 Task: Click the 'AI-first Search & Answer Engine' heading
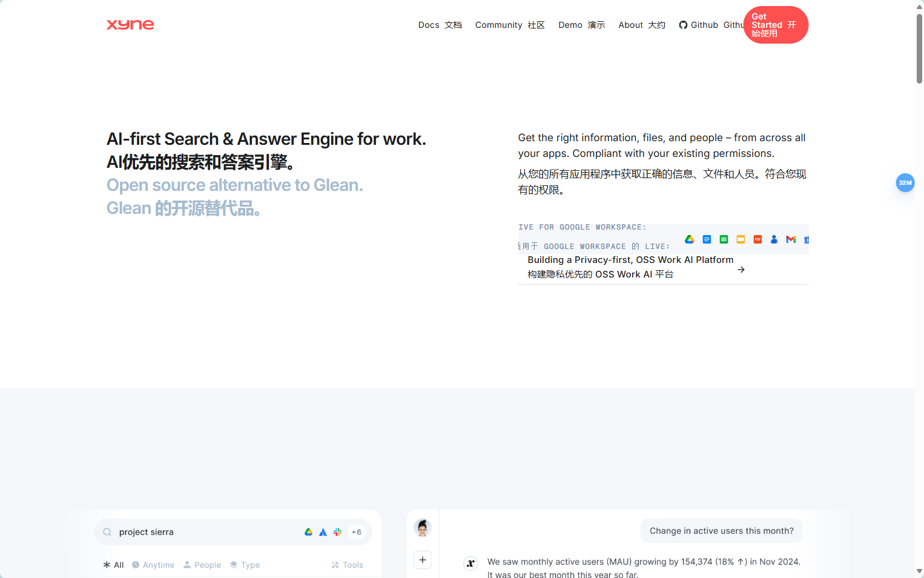click(x=266, y=139)
